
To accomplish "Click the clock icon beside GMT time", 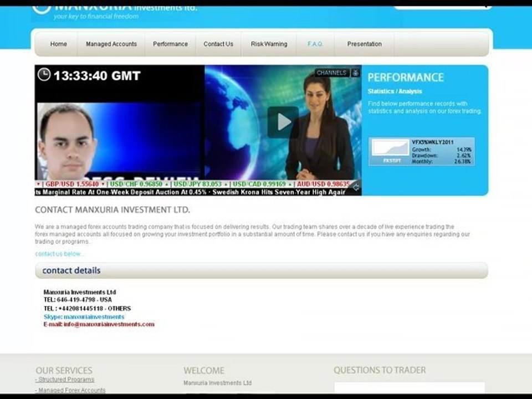I will pyautogui.click(x=44, y=74).
